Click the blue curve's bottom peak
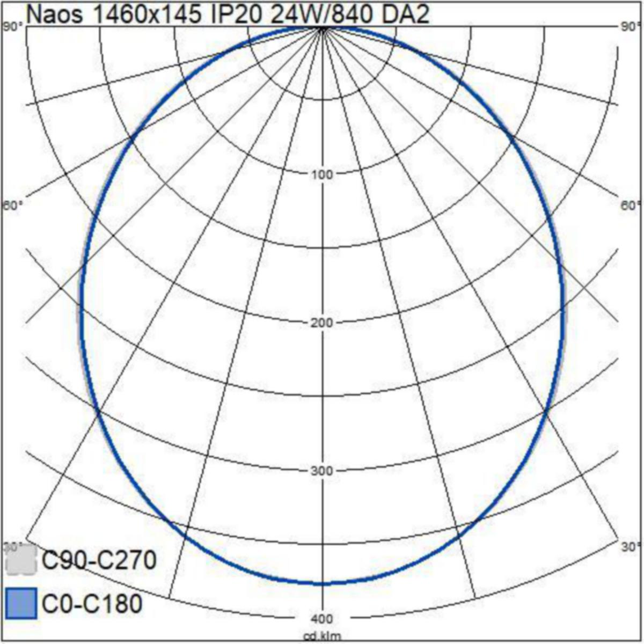This screenshot has width=644, height=644. point(321,583)
